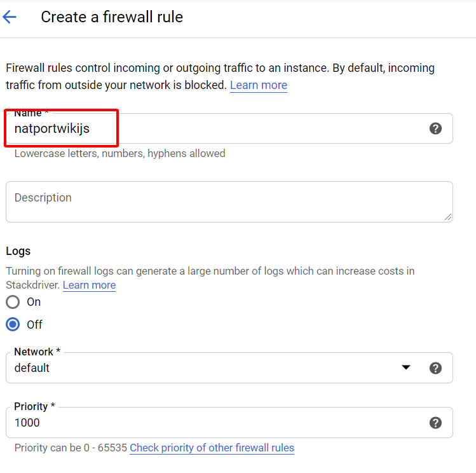
Task: Turn firewall logs On
Action: 13,302
